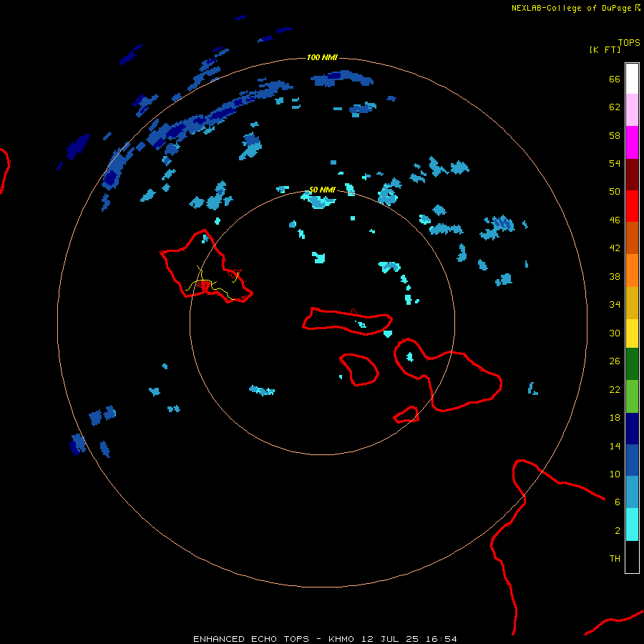Click the light green 26 kft swatch
Screen dimensions: 644x644
632,396
